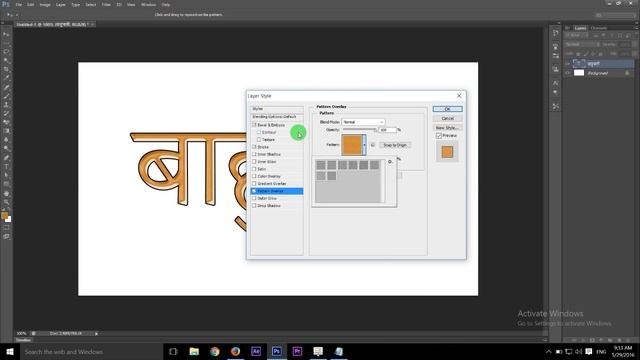Select the Rectangular Marquee tool
The width and height of the screenshot is (640, 360).
(6, 43)
